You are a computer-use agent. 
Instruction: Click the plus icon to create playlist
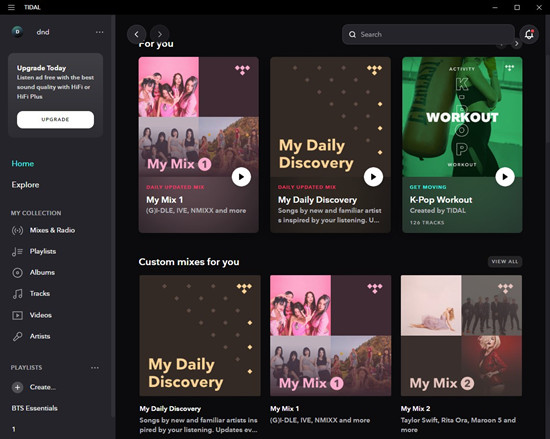(x=17, y=387)
